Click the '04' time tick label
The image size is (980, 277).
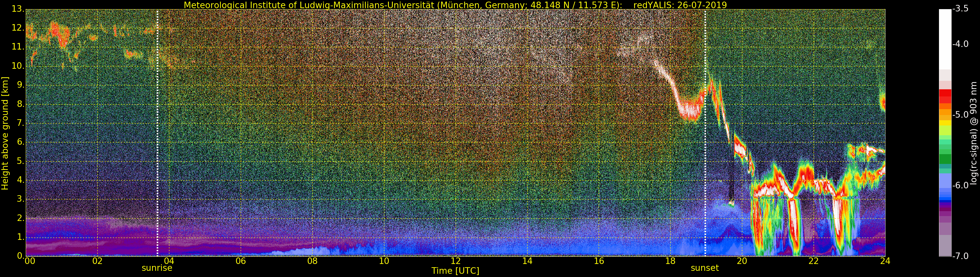(169, 261)
